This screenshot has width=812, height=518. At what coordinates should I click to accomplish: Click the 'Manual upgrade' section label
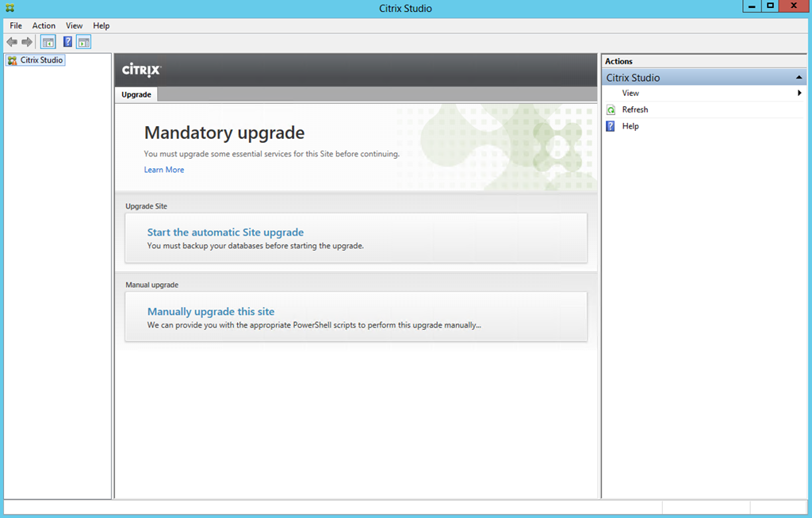(151, 285)
